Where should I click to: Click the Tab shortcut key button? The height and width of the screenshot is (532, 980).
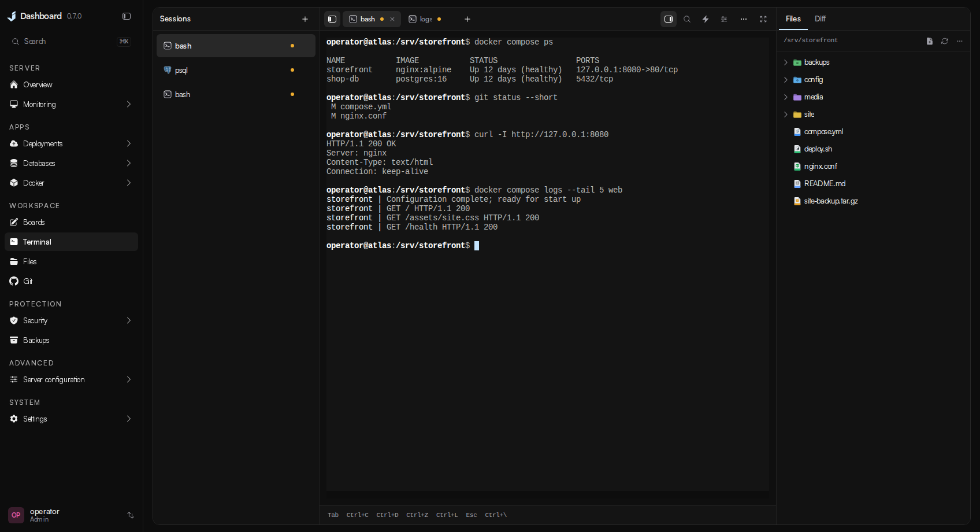coord(333,515)
